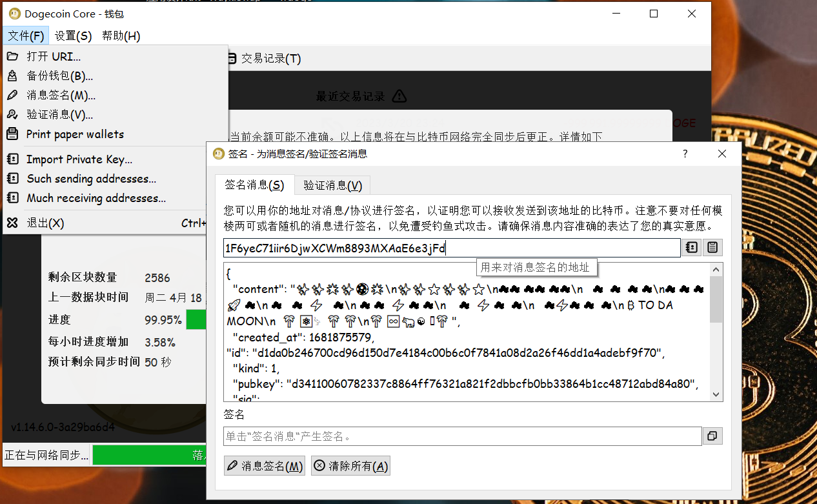Screen dimensions: 817x504
Task: Click the green 进度 sync progress bar
Action: click(x=196, y=319)
